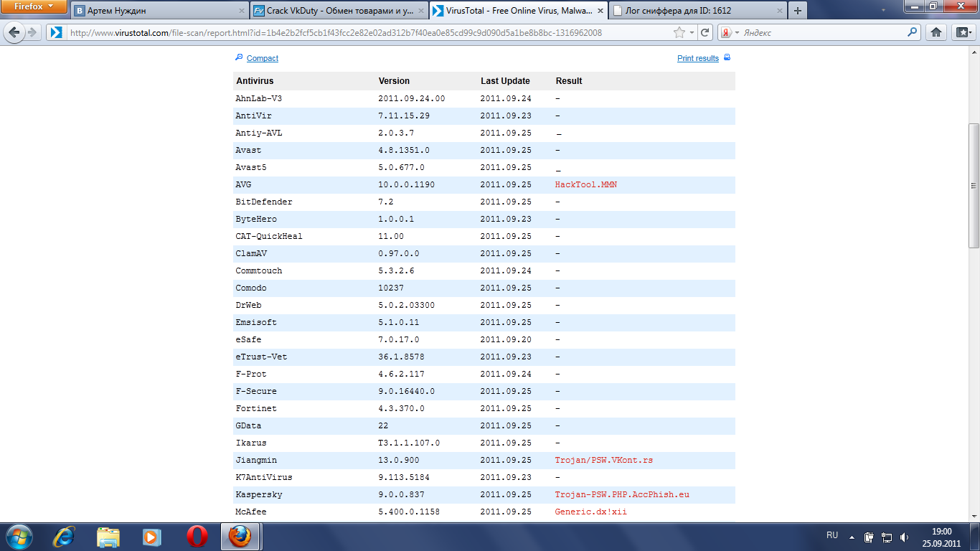Click the Version column header

coord(394,81)
